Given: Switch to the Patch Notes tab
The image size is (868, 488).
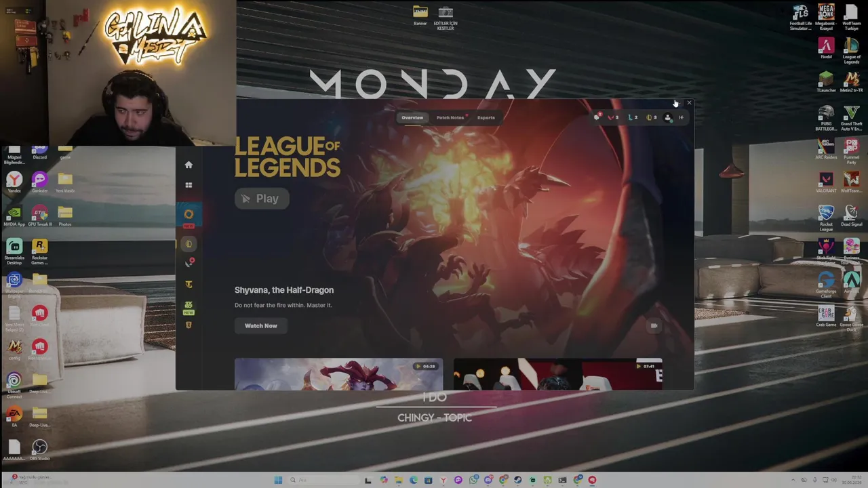Looking at the screenshot, I should (x=450, y=117).
